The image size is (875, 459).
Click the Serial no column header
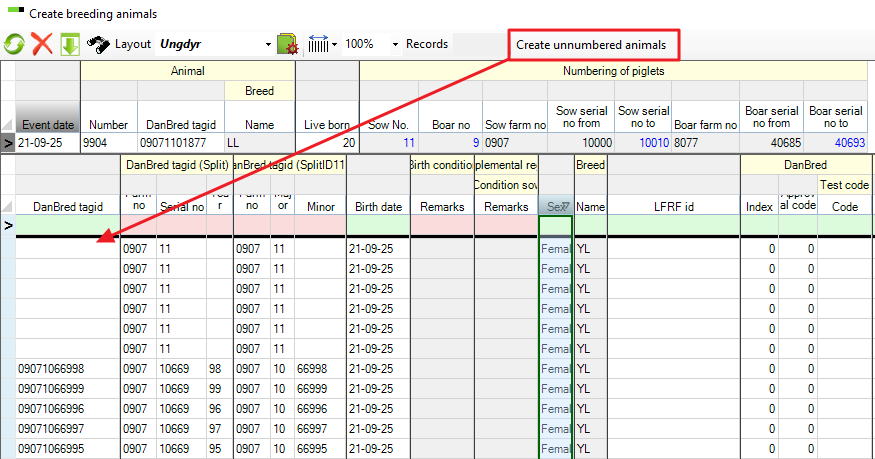182,206
